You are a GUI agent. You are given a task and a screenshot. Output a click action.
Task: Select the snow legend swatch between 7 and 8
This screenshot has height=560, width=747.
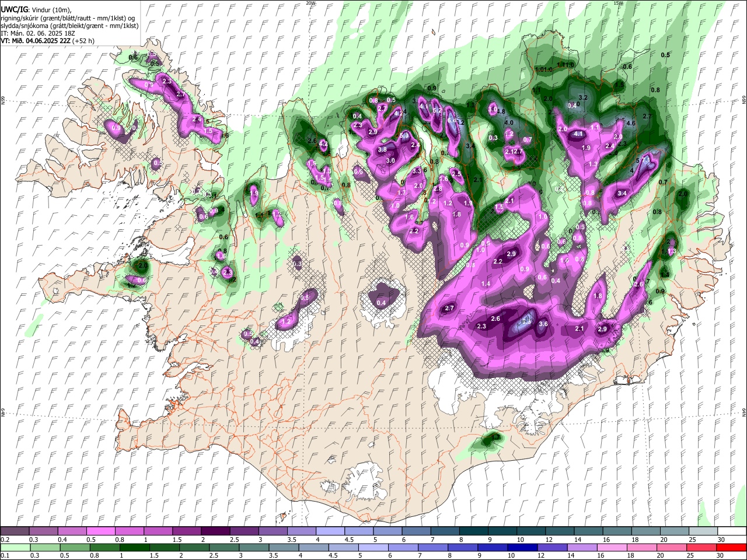445,531
